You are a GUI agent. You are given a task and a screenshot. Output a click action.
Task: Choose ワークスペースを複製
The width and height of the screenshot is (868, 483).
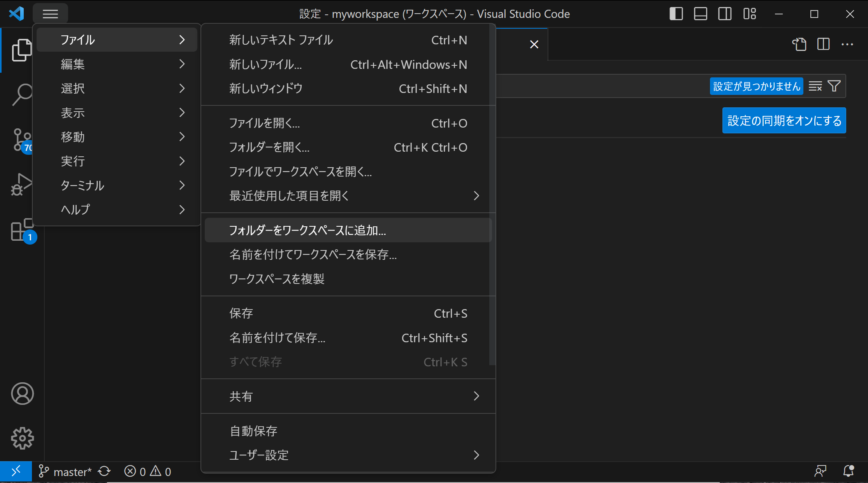tap(348, 279)
